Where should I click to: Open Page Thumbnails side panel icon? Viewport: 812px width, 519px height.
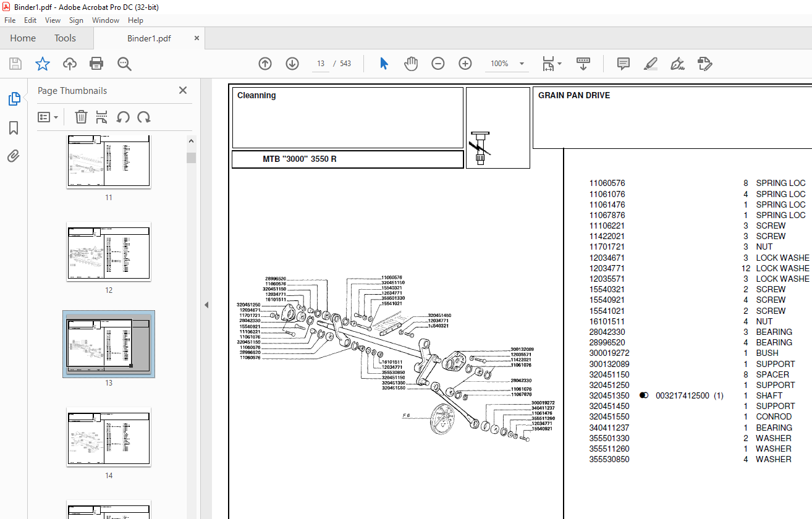(14, 99)
